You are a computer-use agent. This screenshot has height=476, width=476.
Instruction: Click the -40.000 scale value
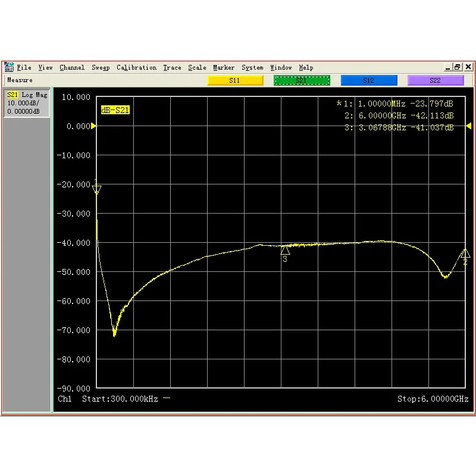74,243
